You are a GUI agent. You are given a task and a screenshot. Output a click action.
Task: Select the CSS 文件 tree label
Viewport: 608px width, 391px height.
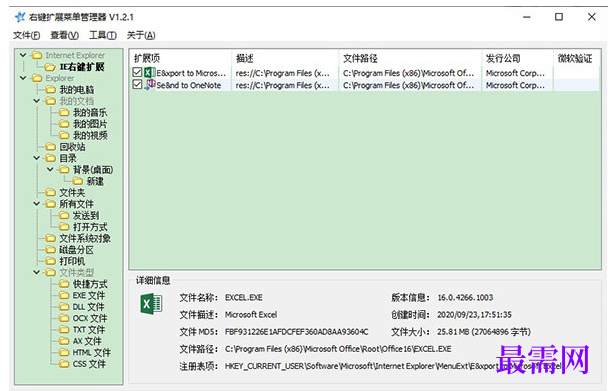[89, 364]
